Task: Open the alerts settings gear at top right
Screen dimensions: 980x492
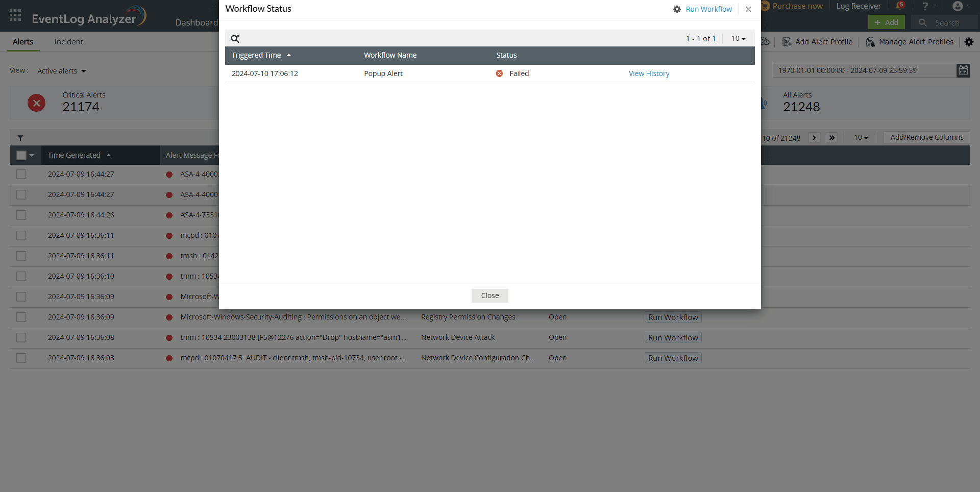Action: point(969,42)
